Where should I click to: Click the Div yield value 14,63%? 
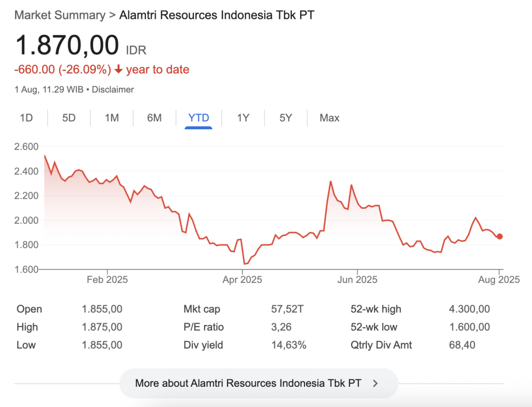[x=289, y=345]
